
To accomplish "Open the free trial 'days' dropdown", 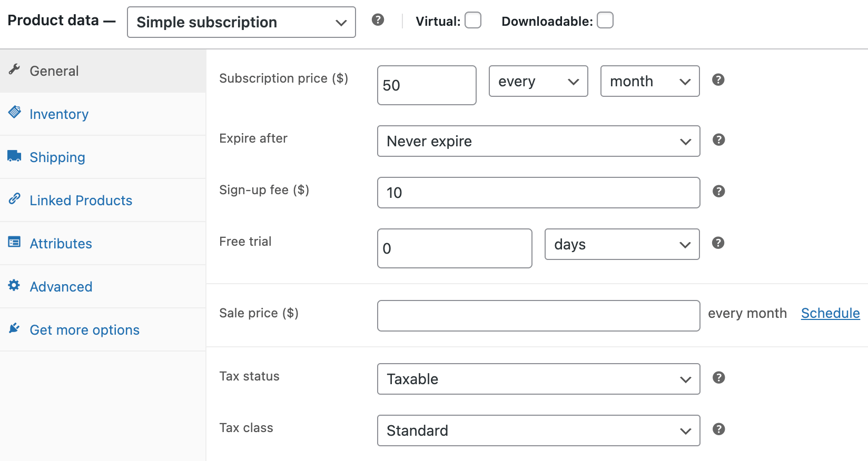I will point(622,244).
